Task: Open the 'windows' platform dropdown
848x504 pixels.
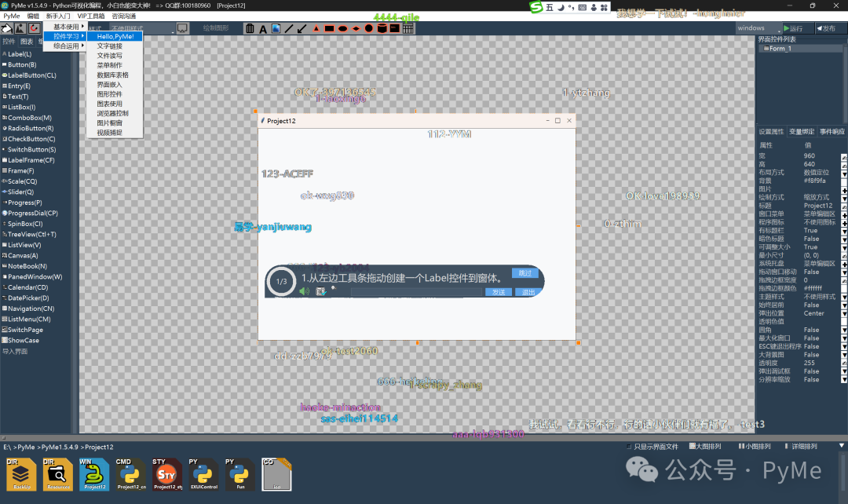Action: tap(759, 28)
